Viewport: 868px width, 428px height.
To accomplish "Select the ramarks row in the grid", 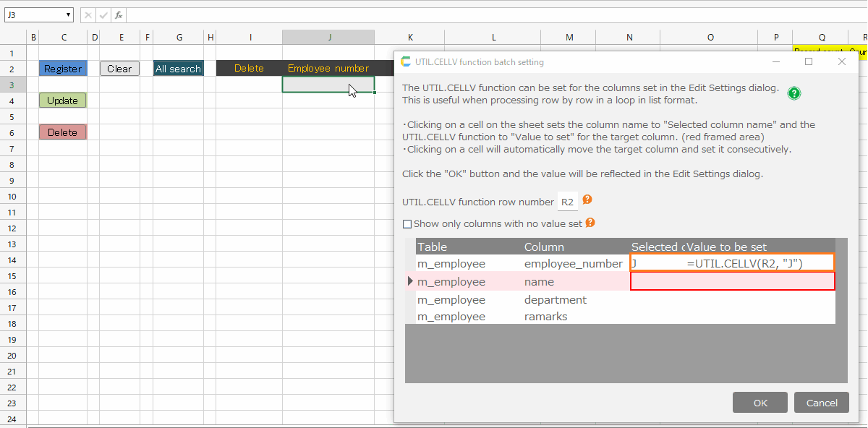I will coord(626,317).
